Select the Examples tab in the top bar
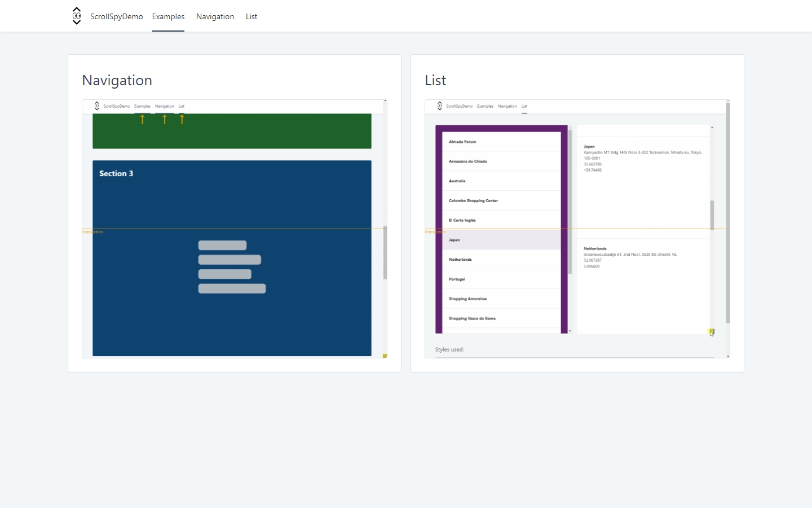Screen dimensions: 812x508 tap(168, 16)
